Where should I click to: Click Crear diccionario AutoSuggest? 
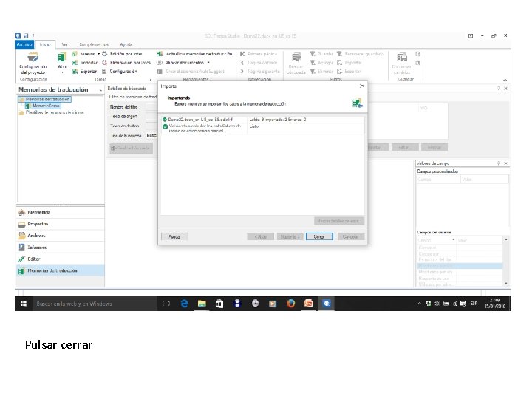point(191,72)
